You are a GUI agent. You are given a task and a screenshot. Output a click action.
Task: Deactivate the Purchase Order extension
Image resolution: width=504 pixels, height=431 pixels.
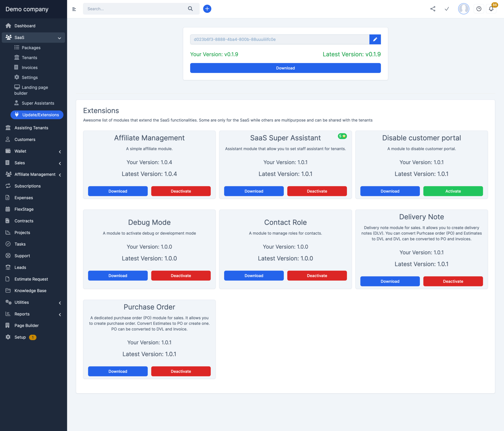181,371
